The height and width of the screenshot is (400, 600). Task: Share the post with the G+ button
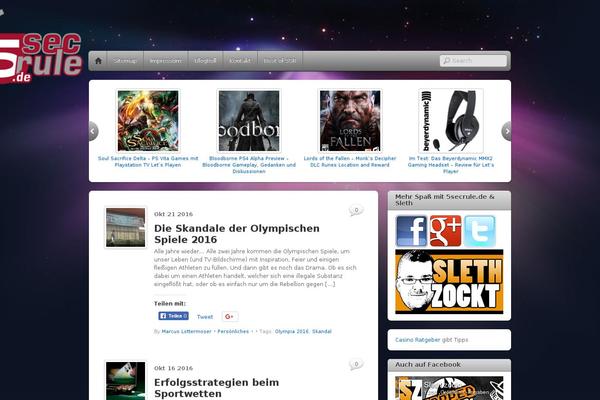(x=230, y=316)
